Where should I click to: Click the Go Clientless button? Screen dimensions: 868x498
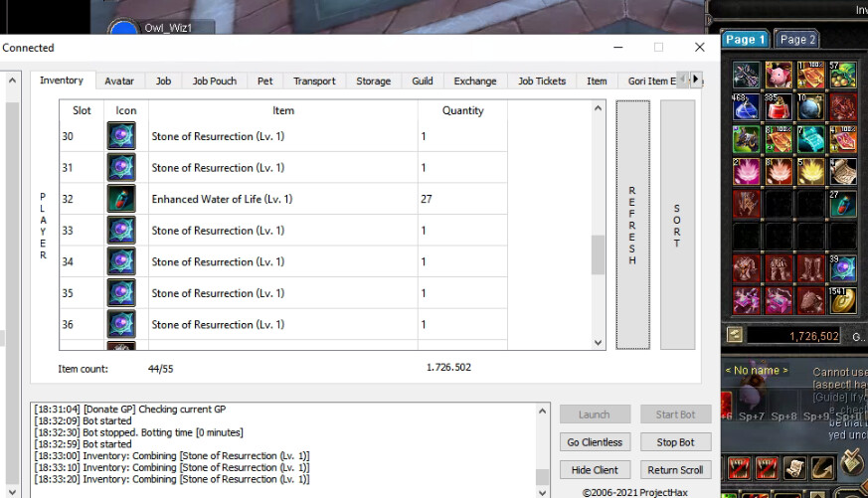595,442
